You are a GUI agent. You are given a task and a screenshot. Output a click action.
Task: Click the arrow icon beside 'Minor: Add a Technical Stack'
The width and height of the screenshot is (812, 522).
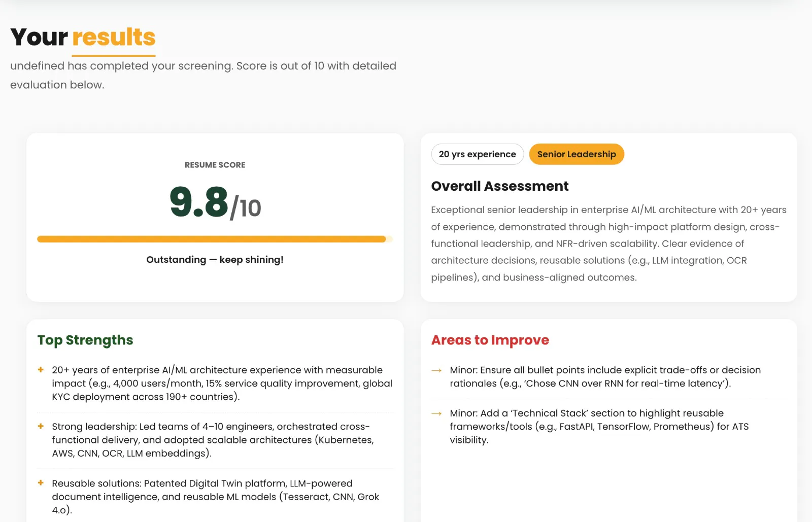point(436,413)
